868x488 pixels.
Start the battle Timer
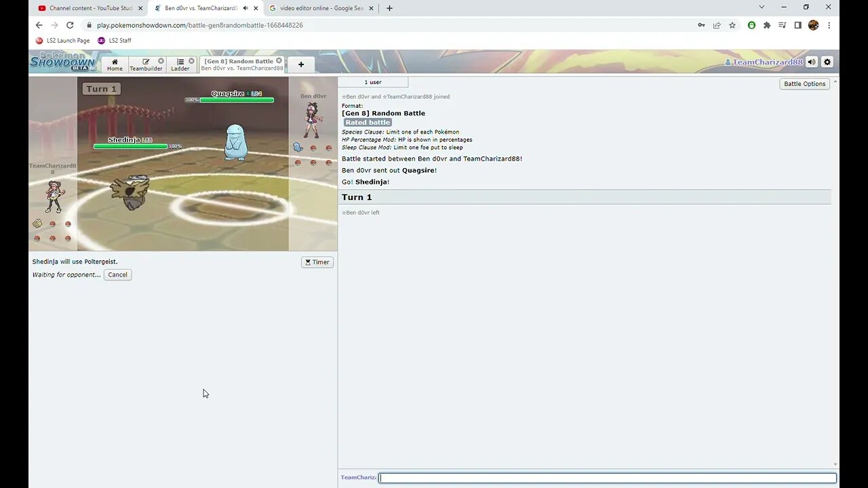317,262
